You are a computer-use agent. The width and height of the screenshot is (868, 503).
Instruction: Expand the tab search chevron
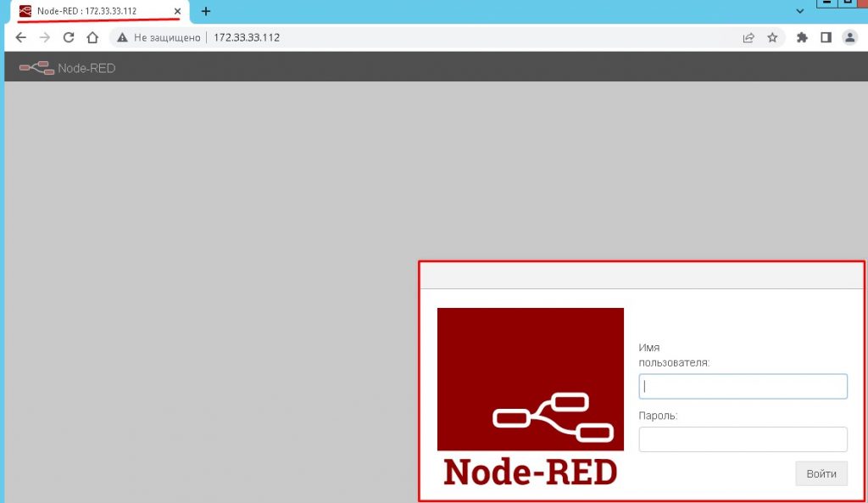coord(799,11)
